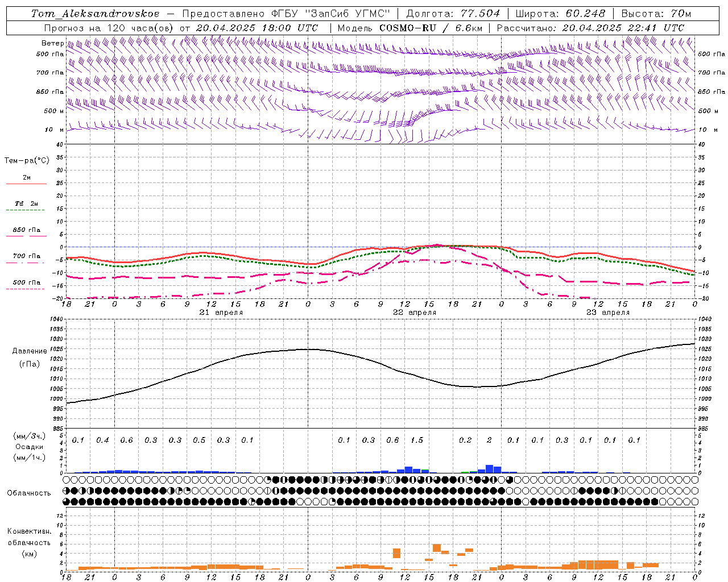Image resolution: width=728 pixels, height=582 pixels.
Task: Select the 1.5 precipitation total value
Action: [x=417, y=440]
